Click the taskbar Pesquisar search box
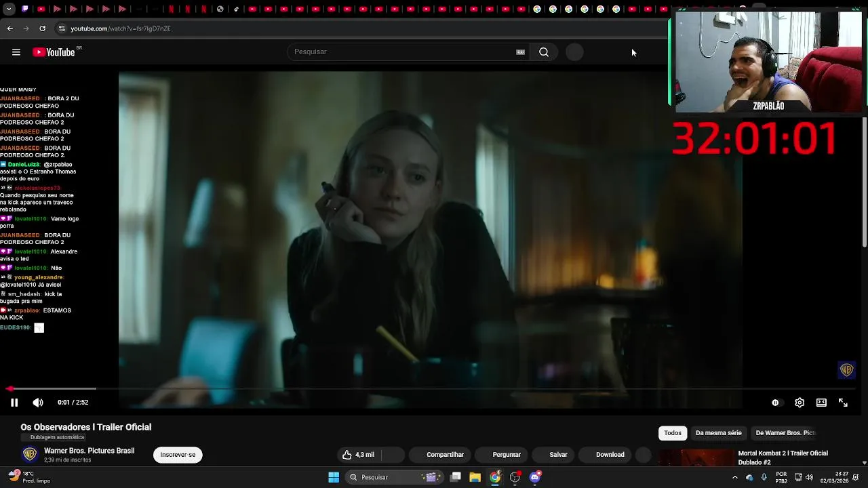This screenshot has width=868, height=488. point(393,477)
